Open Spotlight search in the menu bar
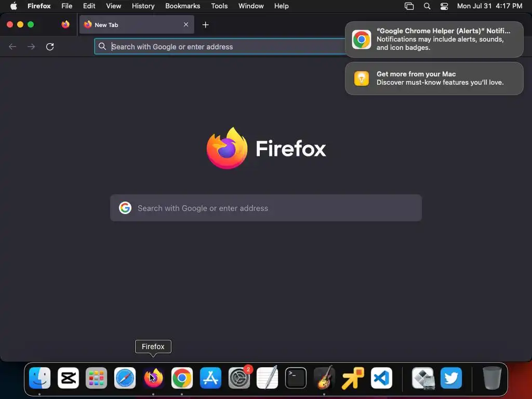The height and width of the screenshot is (399, 532). (427, 6)
